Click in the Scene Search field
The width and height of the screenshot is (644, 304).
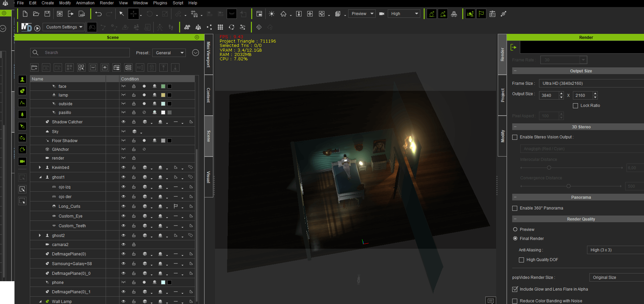80,53
